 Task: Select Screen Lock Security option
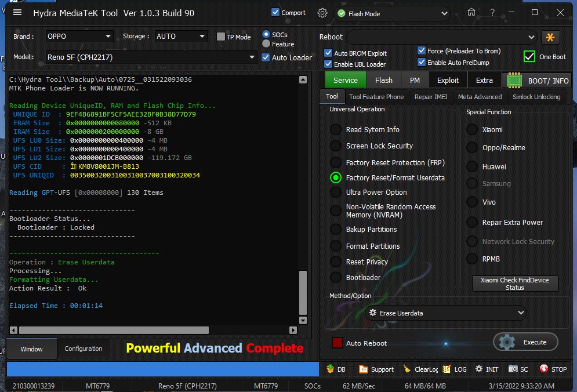[336, 146]
